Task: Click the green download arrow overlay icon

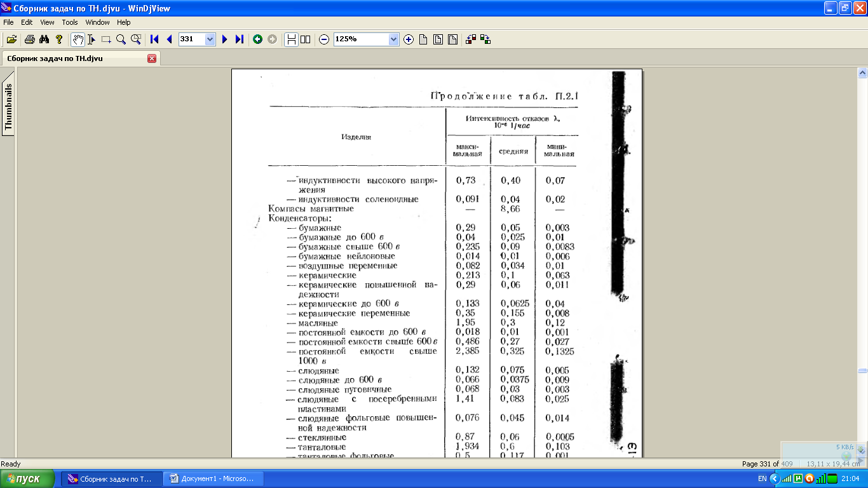Action: (x=861, y=450)
